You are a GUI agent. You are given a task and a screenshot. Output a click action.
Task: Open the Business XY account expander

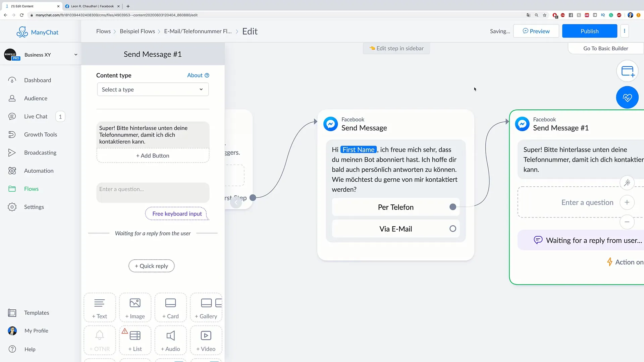tap(75, 54)
